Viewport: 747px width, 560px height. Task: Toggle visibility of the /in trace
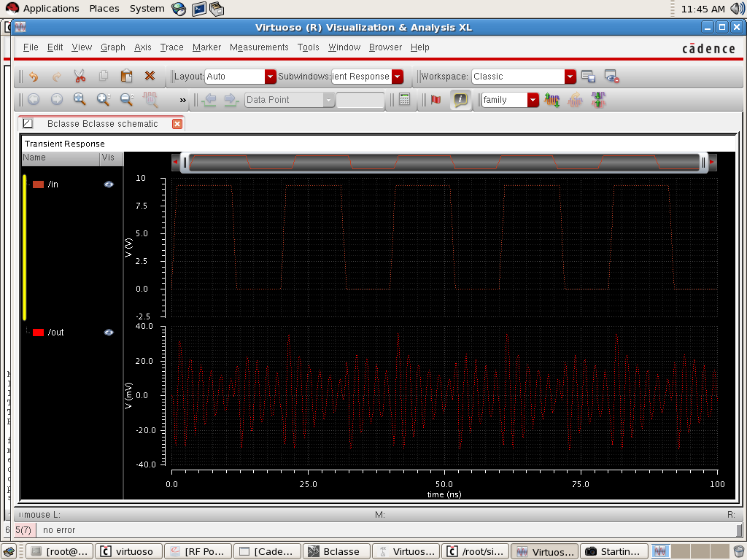[x=109, y=184]
